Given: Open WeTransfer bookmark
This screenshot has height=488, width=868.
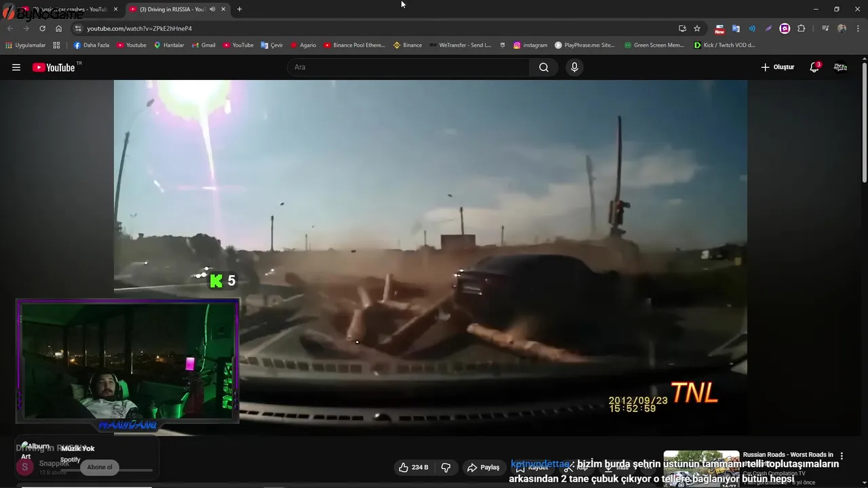Looking at the screenshot, I should pyautogui.click(x=460, y=45).
